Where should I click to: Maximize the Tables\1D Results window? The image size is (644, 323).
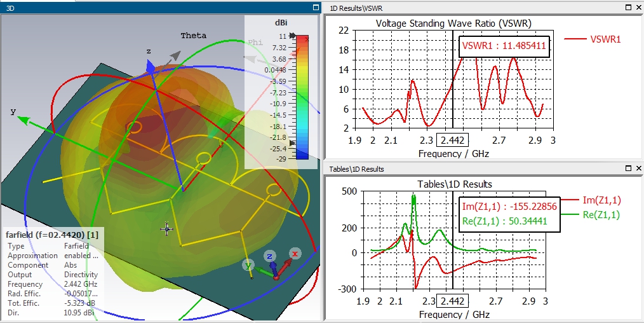tap(629, 168)
